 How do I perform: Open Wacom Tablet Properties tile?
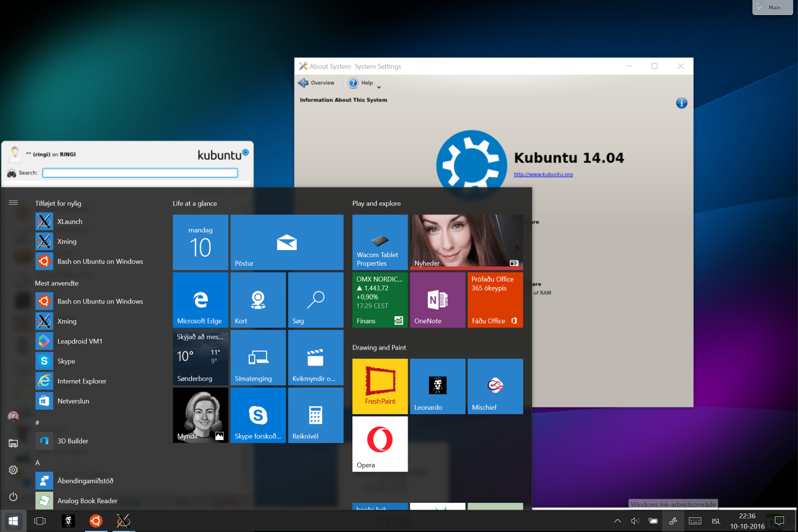point(380,242)
